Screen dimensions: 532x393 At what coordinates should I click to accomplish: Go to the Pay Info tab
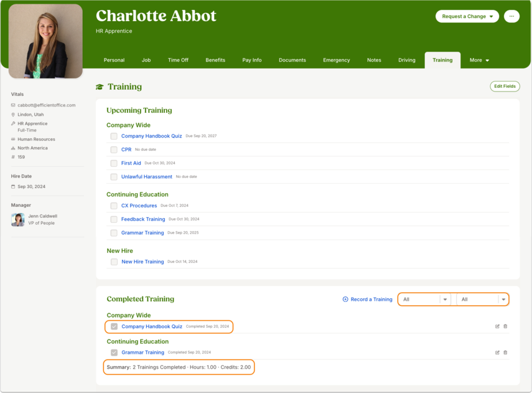click(252, 60)
